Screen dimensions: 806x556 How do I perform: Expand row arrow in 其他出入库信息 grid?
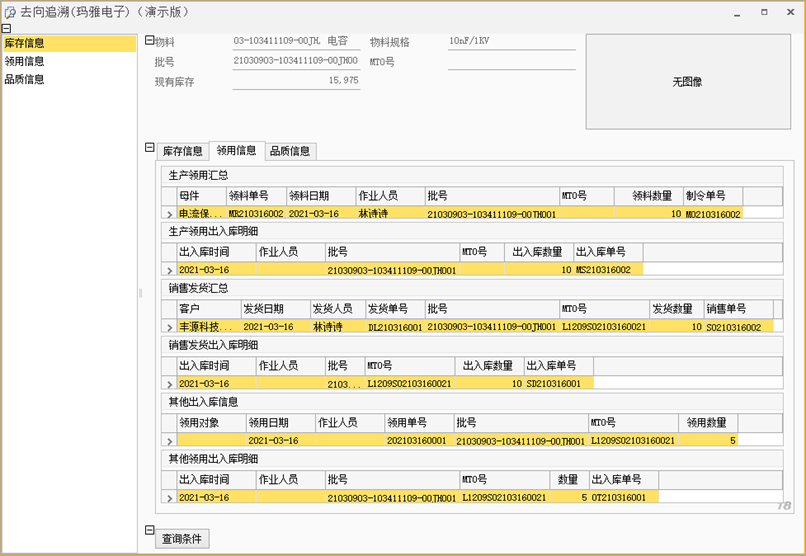coord(169,441)
